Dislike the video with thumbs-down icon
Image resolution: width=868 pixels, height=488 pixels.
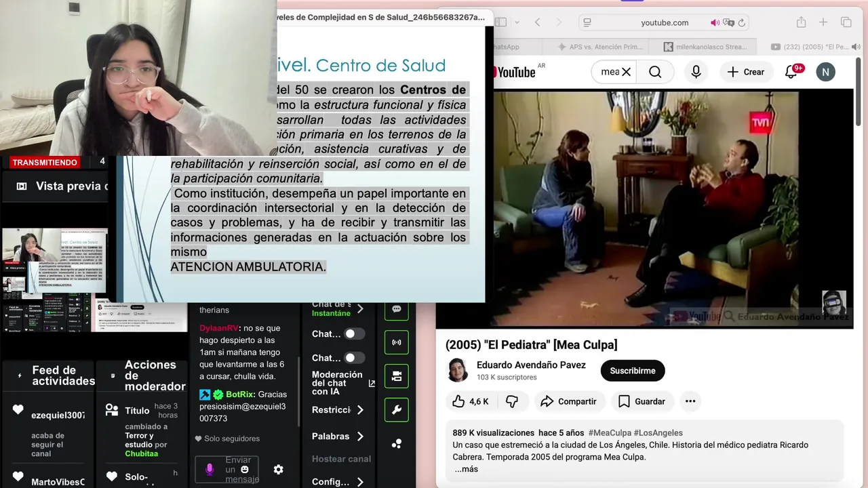pos(512,401)
